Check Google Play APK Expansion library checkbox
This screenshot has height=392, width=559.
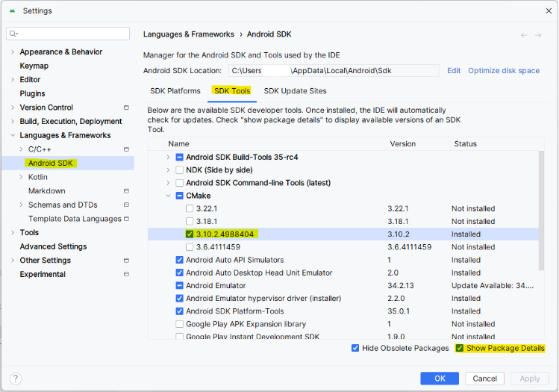coord(180,324)
